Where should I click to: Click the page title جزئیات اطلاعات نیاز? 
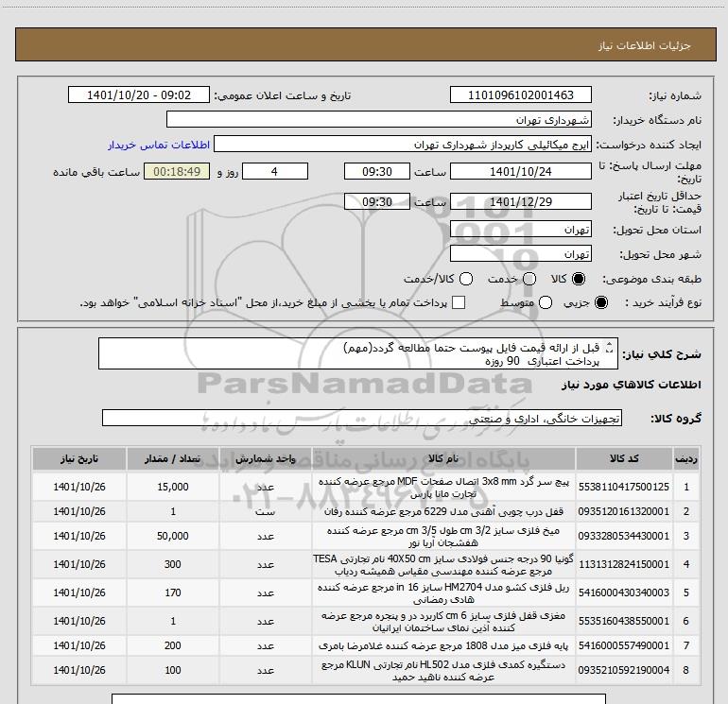point(645,45)
